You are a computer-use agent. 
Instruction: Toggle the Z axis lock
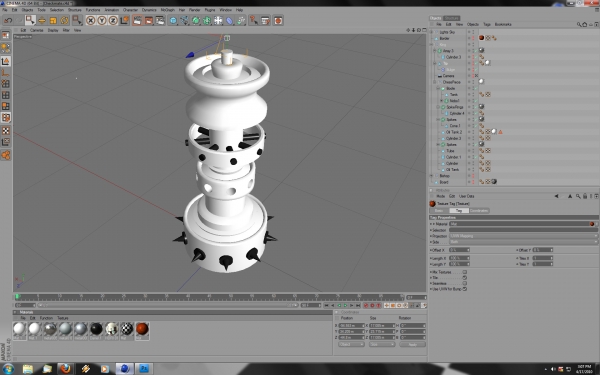pos(113,20)
